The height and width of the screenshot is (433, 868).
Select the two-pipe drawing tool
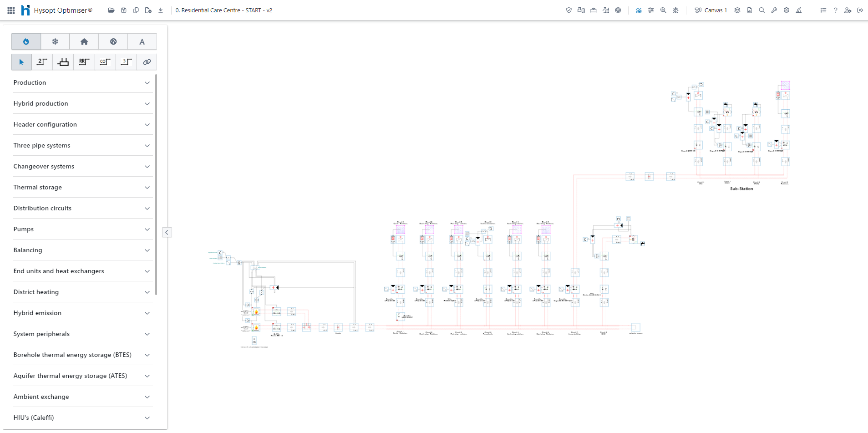click(x=42, y=62)
